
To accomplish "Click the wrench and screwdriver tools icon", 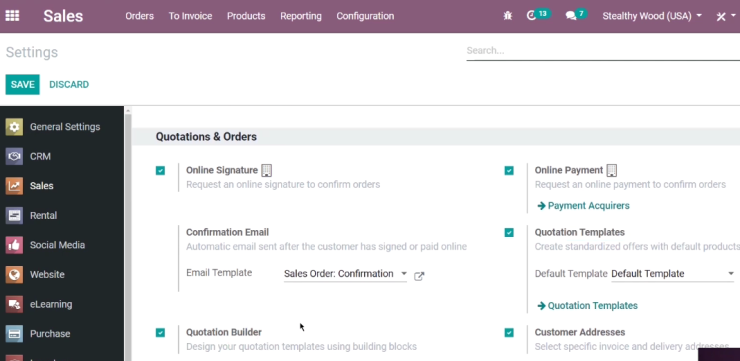I will 721,17.
